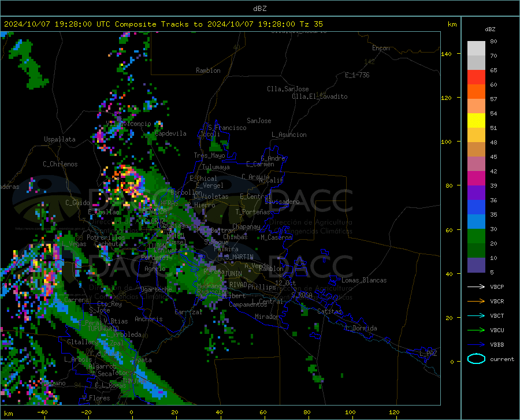Click the Clla.El_Cavadito label

(x=320, y=96)
